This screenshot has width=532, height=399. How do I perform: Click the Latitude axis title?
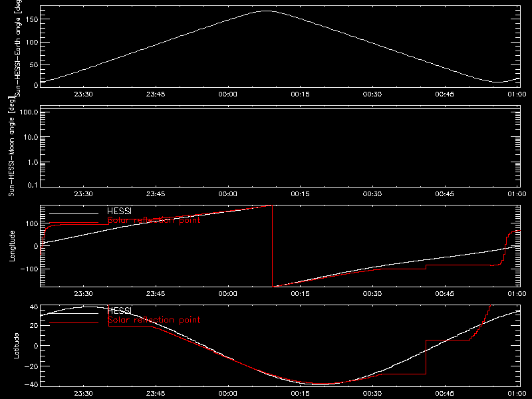pos(16,346)
